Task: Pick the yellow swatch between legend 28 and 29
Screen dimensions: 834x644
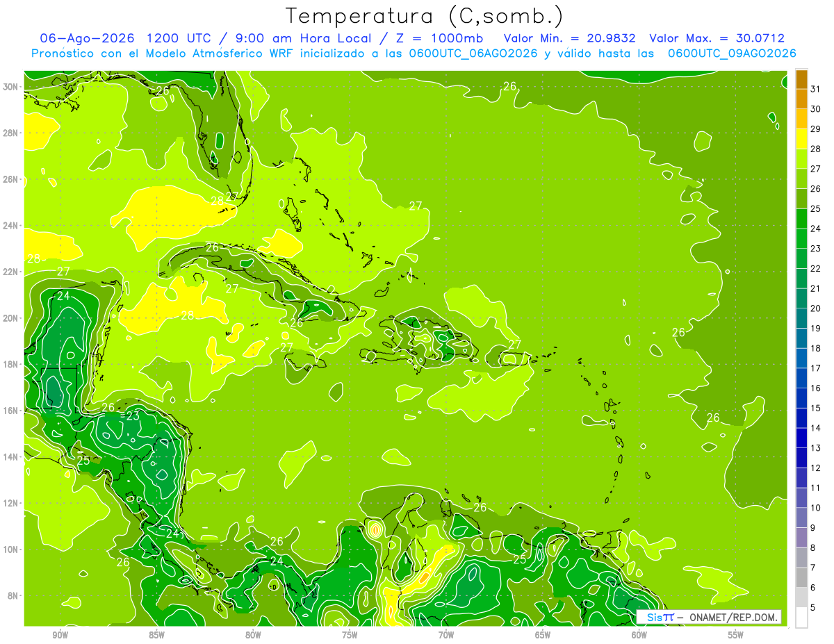Action: pyautogui.click(x=801, y=139)
